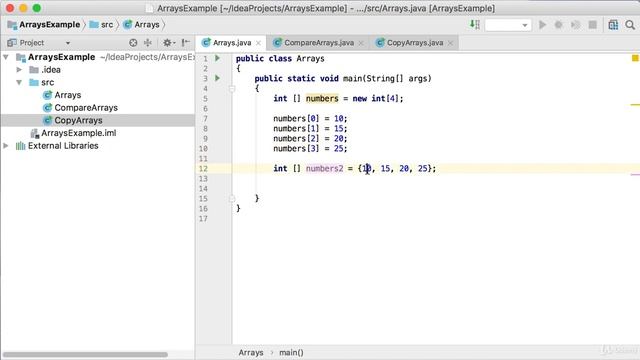Click 'numbers[3] = 25;' code line

310,149
